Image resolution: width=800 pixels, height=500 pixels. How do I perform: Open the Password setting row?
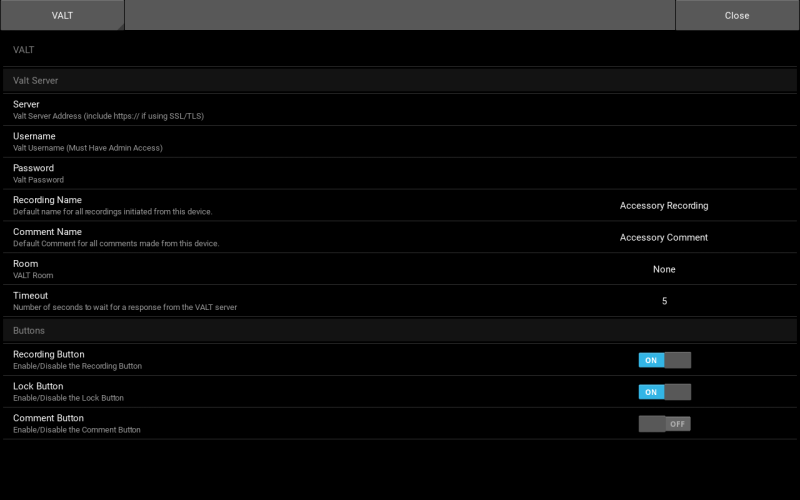click(400, 173)
